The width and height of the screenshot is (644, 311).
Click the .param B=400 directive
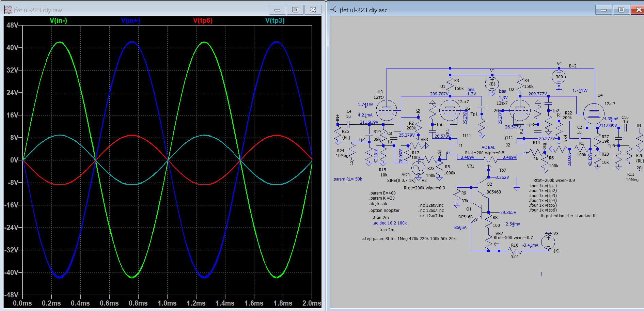382,193
